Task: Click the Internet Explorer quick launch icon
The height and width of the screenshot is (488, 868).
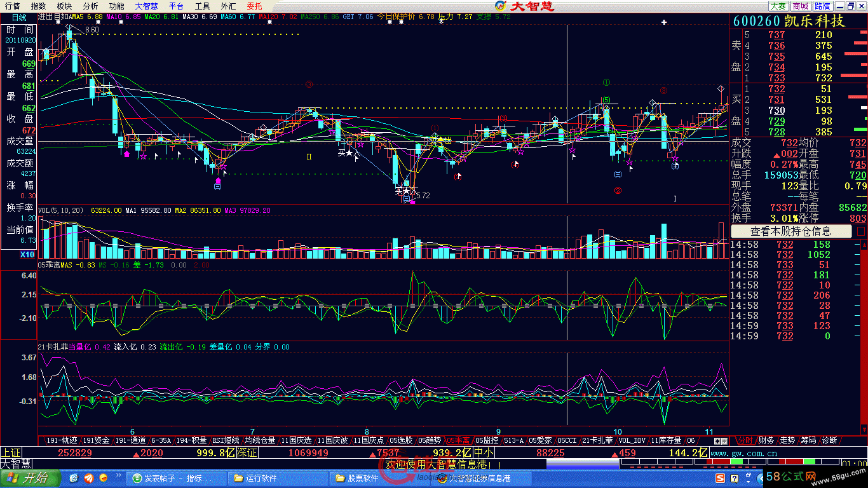Action: pos(74,477)
